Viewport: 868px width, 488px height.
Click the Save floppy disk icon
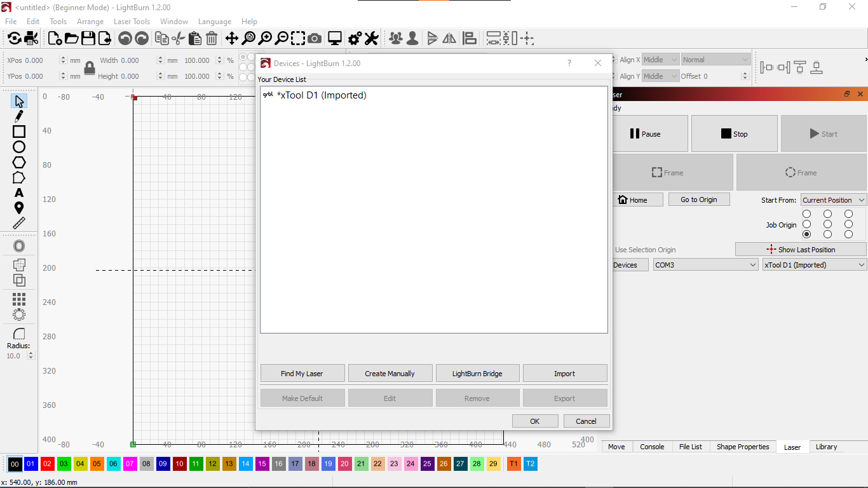click(x=88, y=38)
